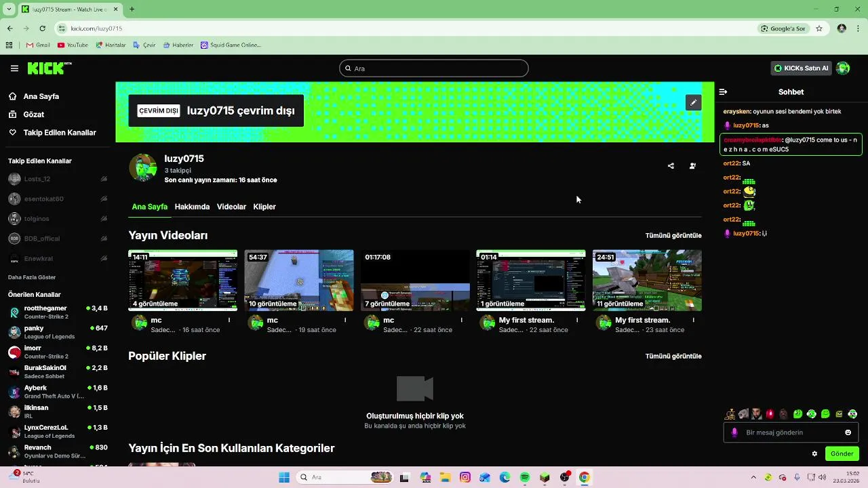Image resolution: width=868 pixels, height=488 pixels.
Task: Open Takip Edilen Kanallar in the sidebar
Action: click(60, 133)
